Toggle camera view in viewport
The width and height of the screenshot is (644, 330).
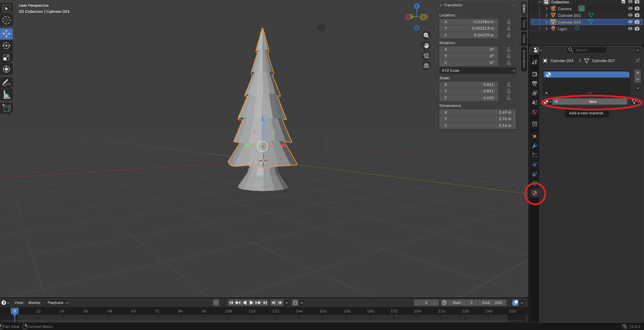pos(426,56)
